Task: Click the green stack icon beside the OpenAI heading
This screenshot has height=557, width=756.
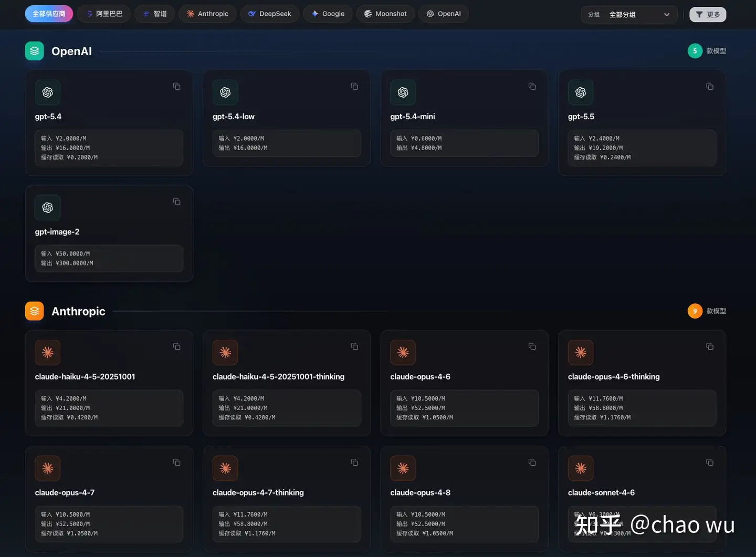Action: pos(35,51)
